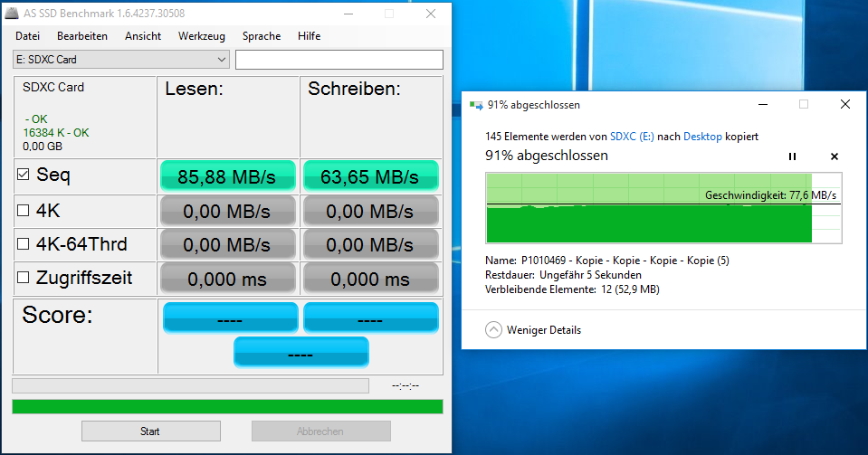Minimize the copy progress dialog
Image resolution: width=868 pixels, height=455 pixels.
[x=763, y=105]
